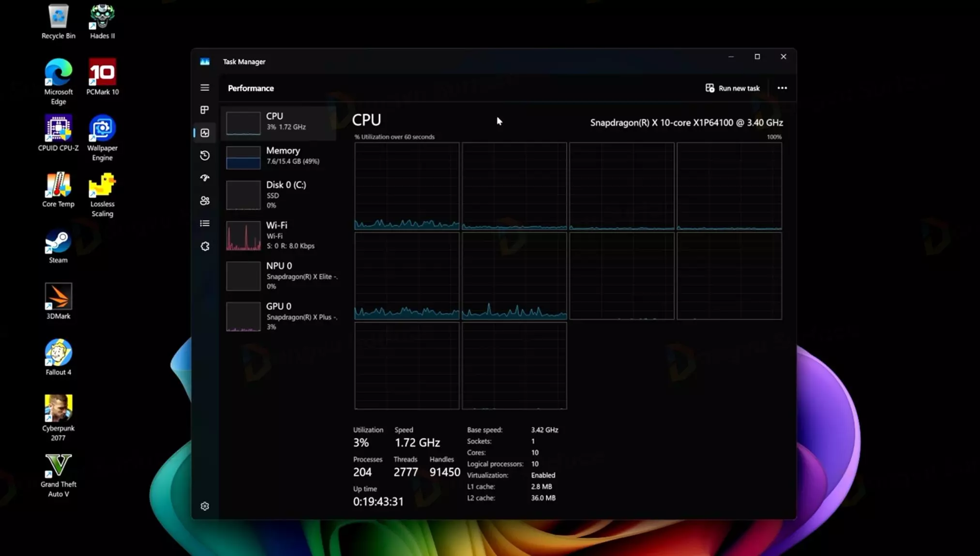Screen dimensions: 980x556
Task: Click the Wi-Fi mini graph thumbnail
Action: [x=243, y=236]
